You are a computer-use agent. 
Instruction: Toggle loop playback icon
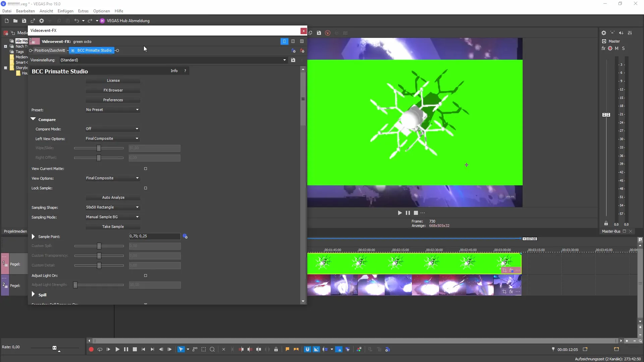tap(100, 349)
